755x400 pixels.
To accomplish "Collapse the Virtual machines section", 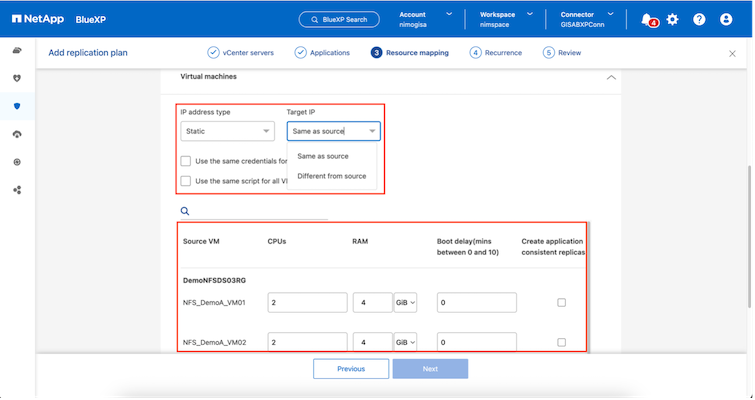I will click(611, 77).
